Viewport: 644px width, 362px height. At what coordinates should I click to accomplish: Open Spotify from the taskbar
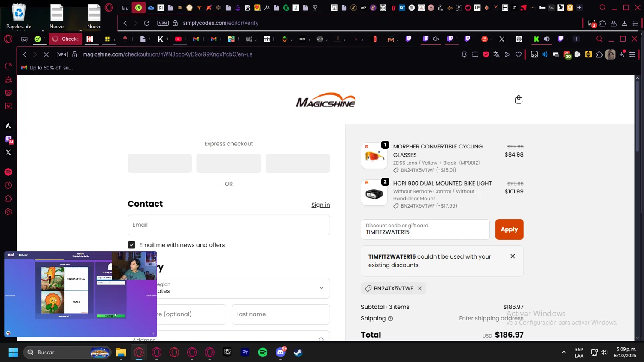(263, 353)
